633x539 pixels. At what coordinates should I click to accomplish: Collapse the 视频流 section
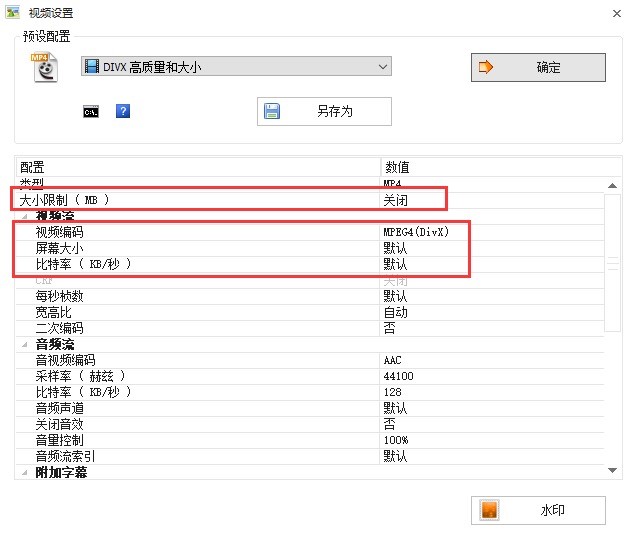[25, 216]
